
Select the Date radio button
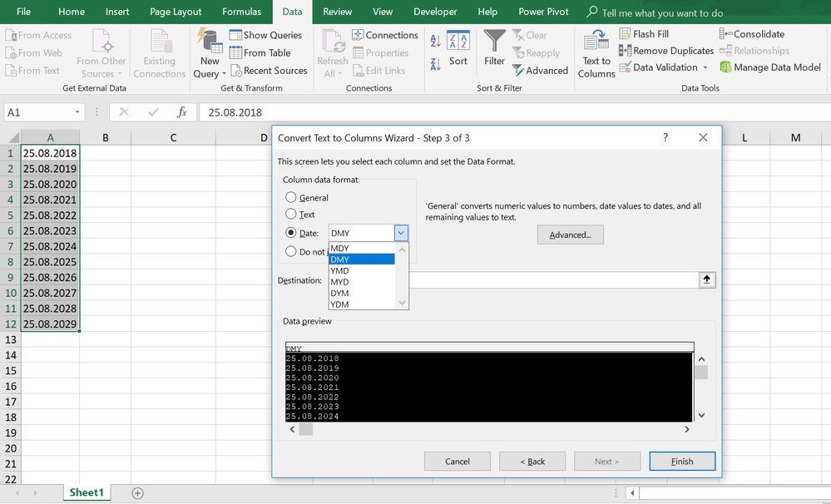pyautogui.click(x=291, y=234)
